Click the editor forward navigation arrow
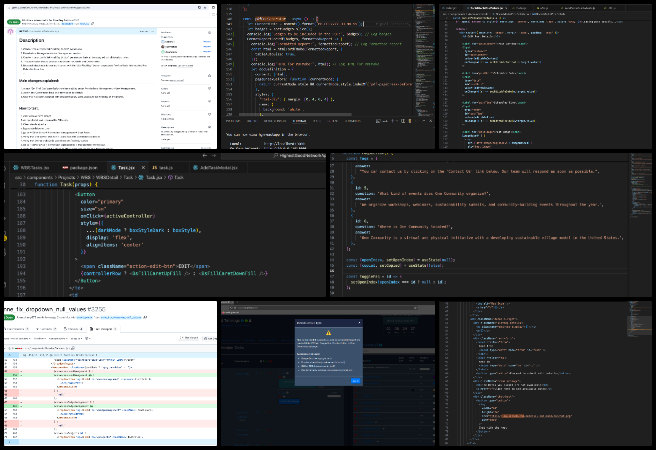This screenshot has height=450, width=656. tap(214, 156)
